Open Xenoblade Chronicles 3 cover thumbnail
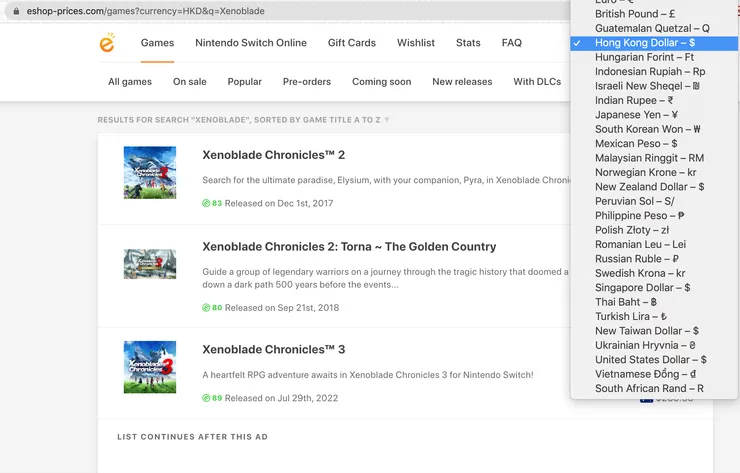The height and width of the screenshot is (473, 740). [150, 367]
